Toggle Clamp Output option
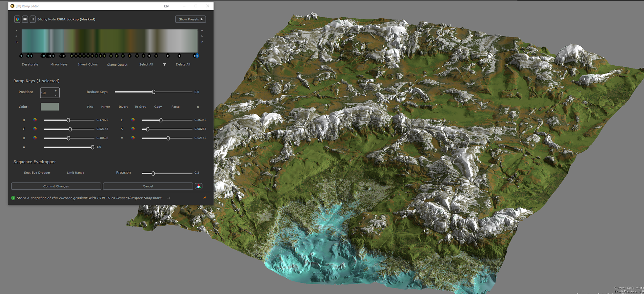This screenshot has height=294, width=644. (x=117, y=65)
